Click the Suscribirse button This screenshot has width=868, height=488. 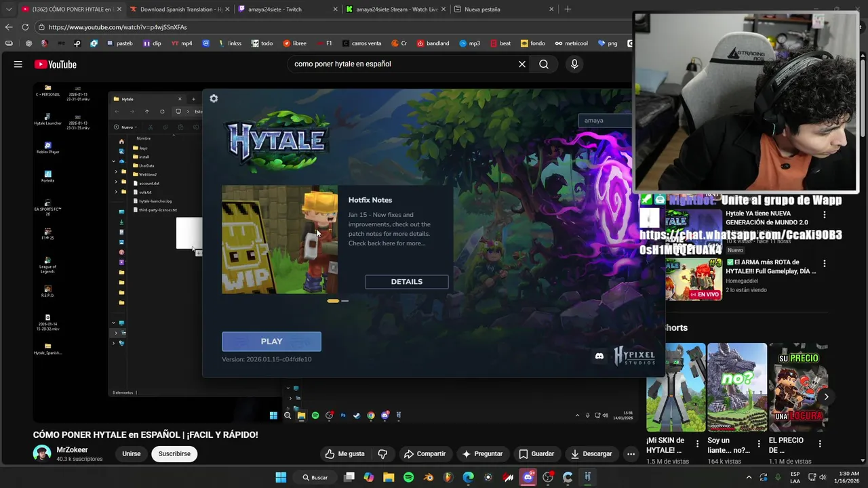[174, 454]
